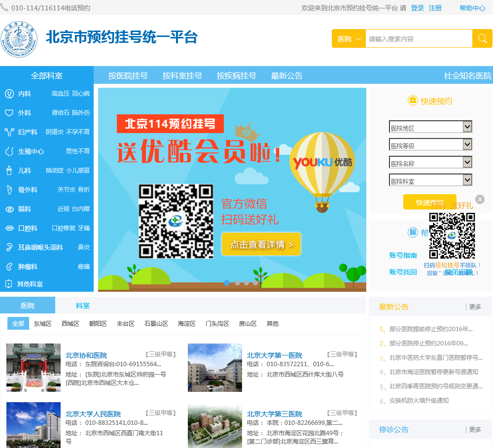This screenshot has height=448, width=493.
Task: Click the phone icon in top bar
Action: [4, 7]
